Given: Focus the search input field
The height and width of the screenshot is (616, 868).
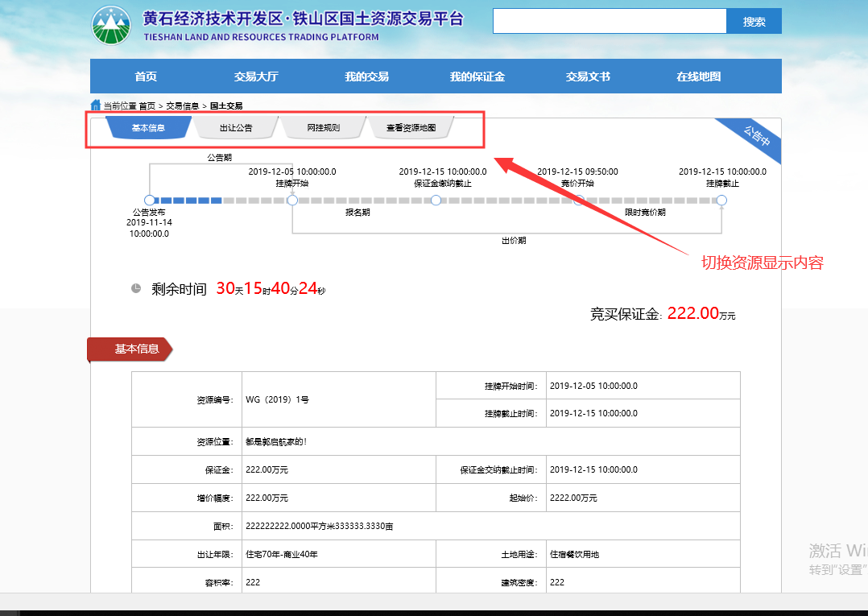Looking at the screenshot, I should coord(609,21).
